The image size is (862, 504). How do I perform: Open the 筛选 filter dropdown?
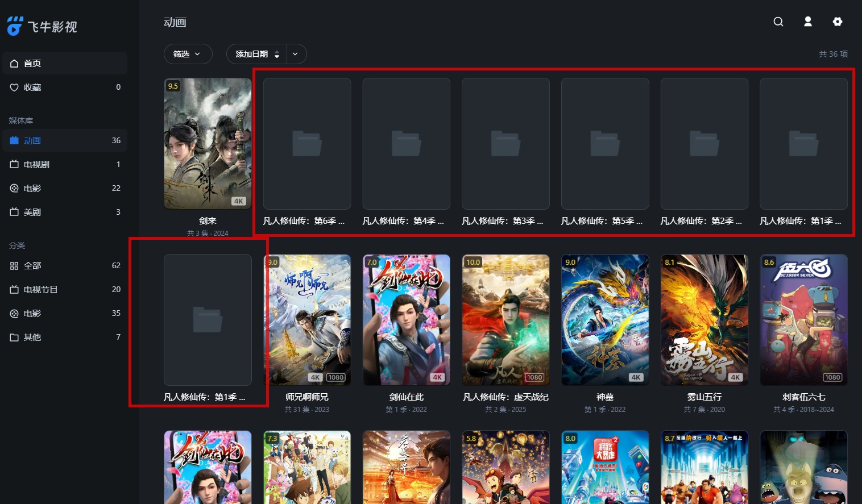point(188,54)
